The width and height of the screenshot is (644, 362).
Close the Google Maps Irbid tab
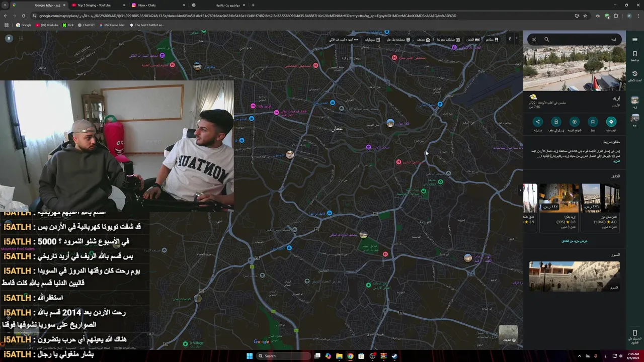(x=64, y=5)
